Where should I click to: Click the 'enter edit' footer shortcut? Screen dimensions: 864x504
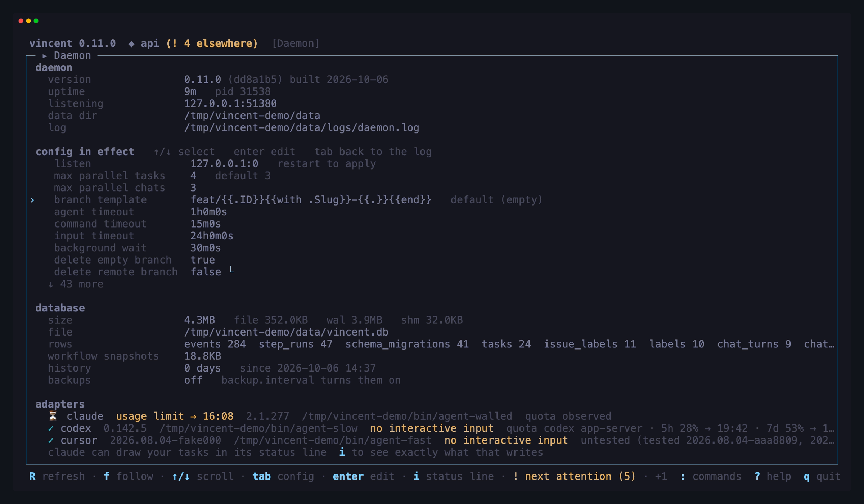pos(364,476)
